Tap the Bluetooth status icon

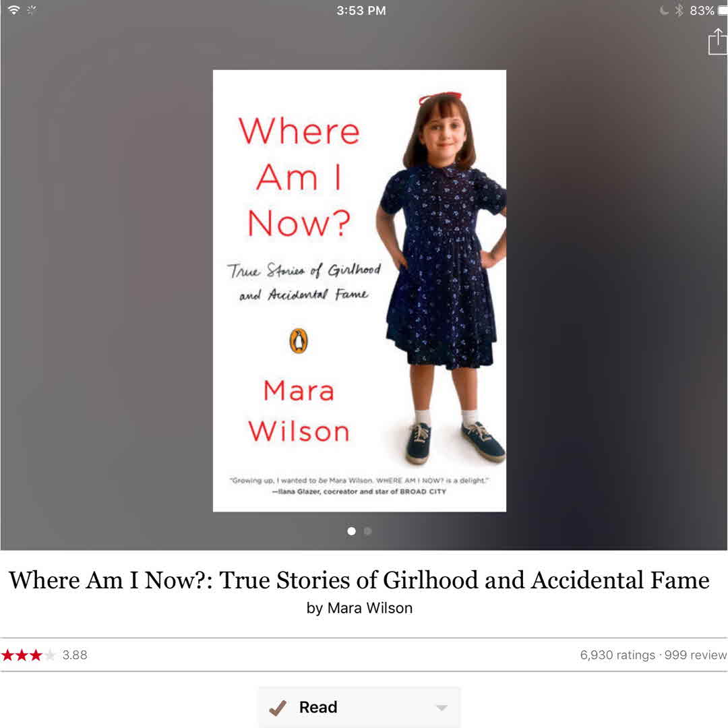tap(679, 10)
